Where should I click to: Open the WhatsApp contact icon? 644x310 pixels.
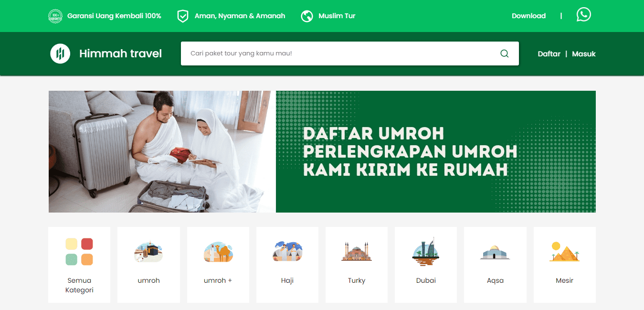pyautogui.click(x=583, y=15)
